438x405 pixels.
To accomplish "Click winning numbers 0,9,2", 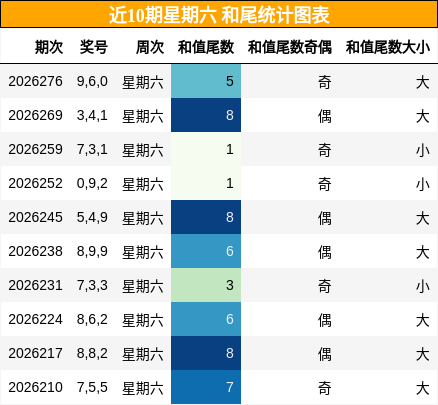I will [92, 184].
